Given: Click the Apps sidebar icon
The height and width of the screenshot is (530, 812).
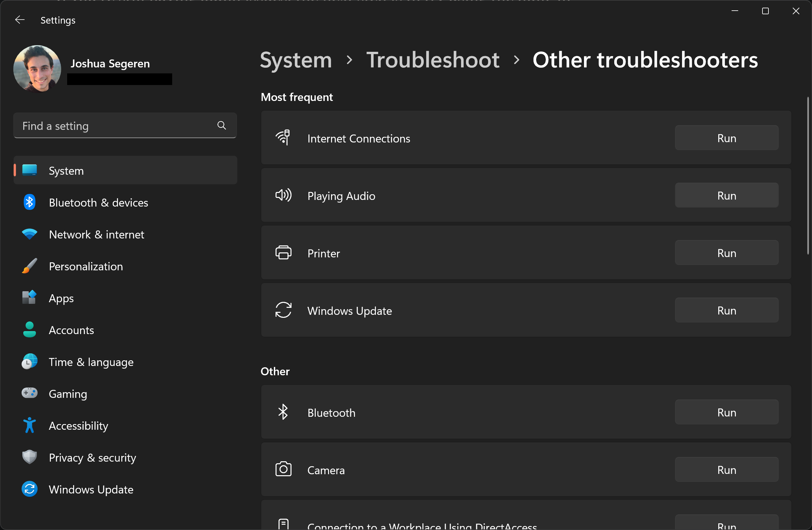Looking at the screenshot, I should (30, 298).
